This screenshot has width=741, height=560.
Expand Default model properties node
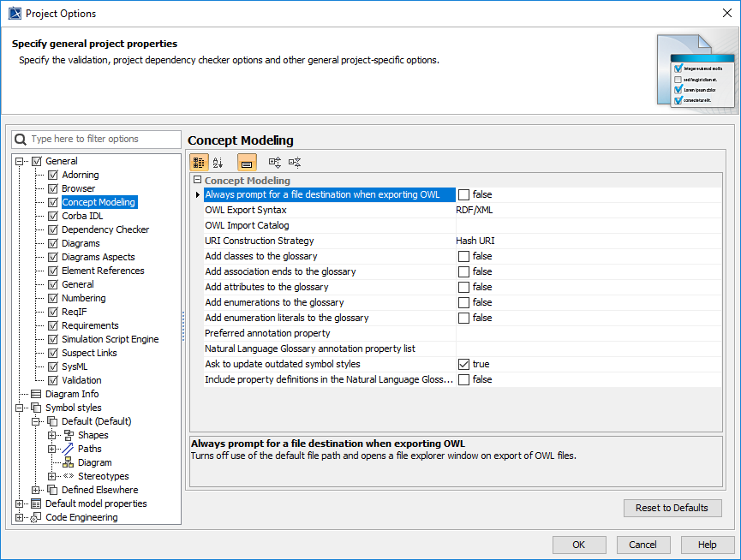click(20, 503)
